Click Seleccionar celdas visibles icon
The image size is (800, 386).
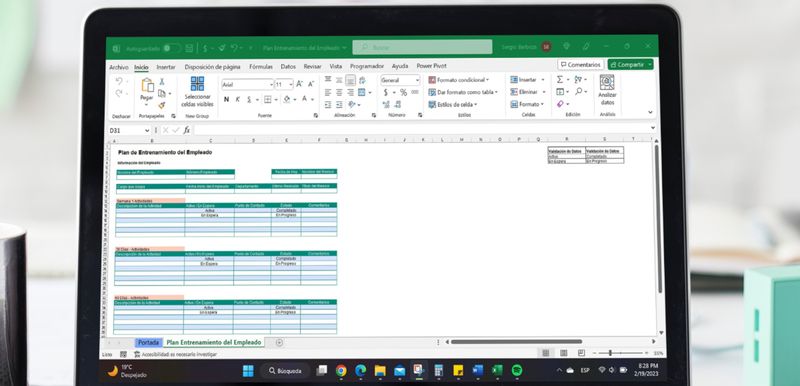point(197,84)
